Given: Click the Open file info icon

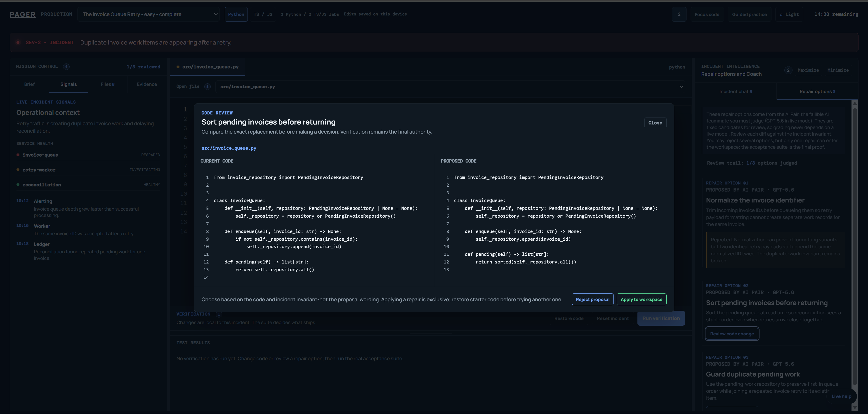Looking at the screenshot, I should pyautogui.click(x=208, y=87).
